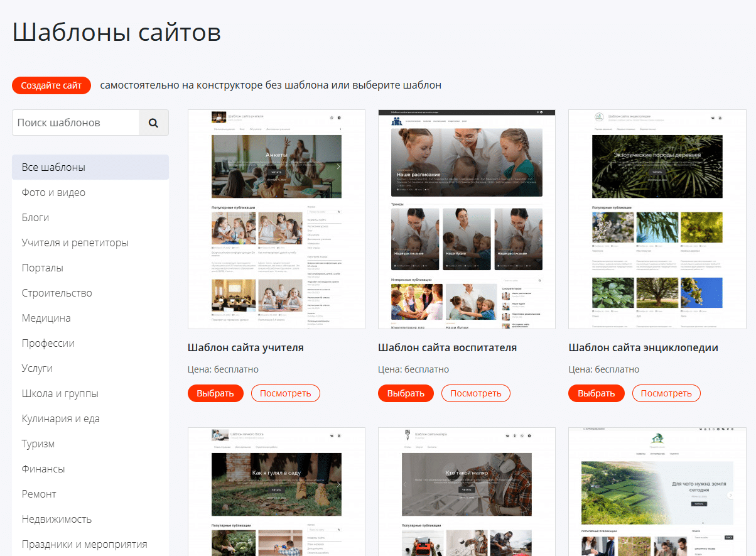Choose 'Учителя и репетиторы' category
Viewport: 756px width, 556px height.
point(75,243)
